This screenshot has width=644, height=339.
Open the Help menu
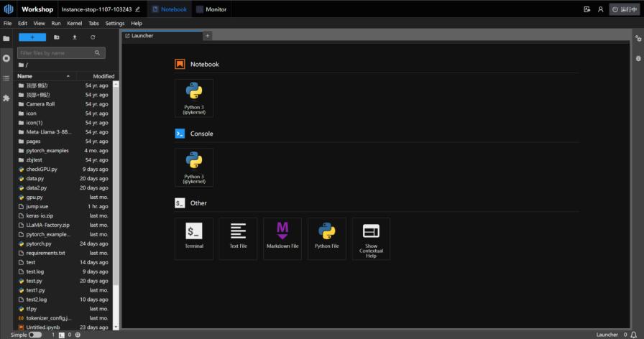click(137, 24)
